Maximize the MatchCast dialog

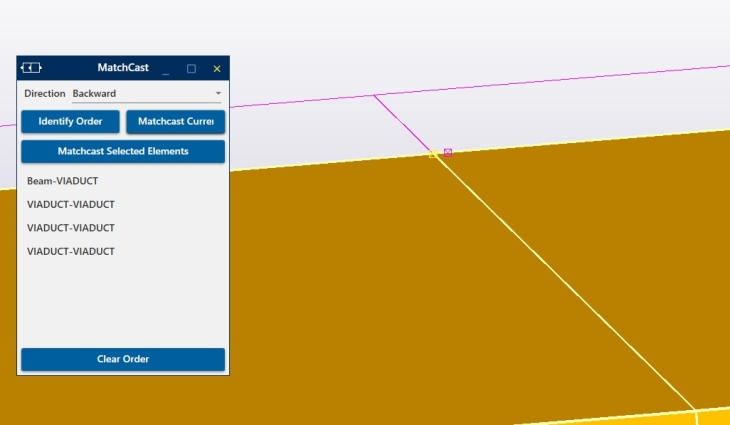[x=191, y=69]
